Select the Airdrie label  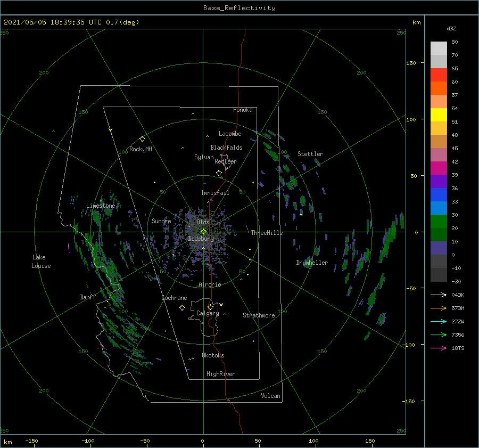point(210,284)
